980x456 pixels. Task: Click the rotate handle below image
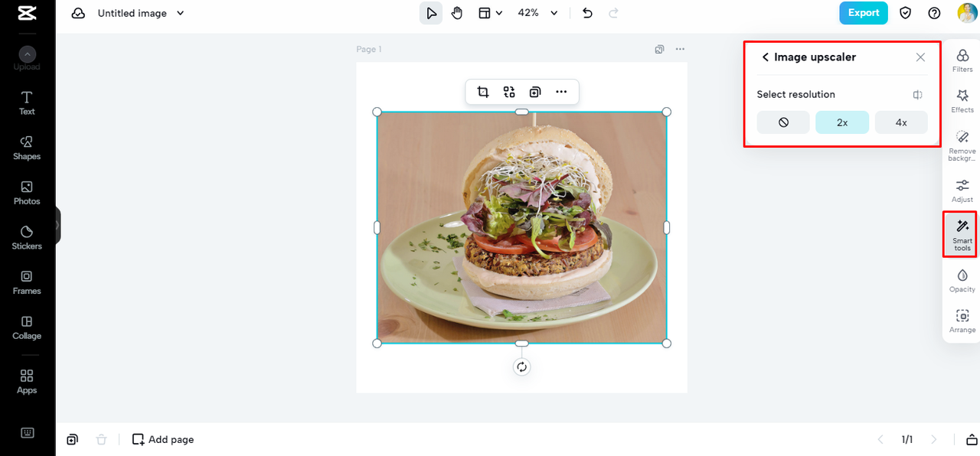522,367
